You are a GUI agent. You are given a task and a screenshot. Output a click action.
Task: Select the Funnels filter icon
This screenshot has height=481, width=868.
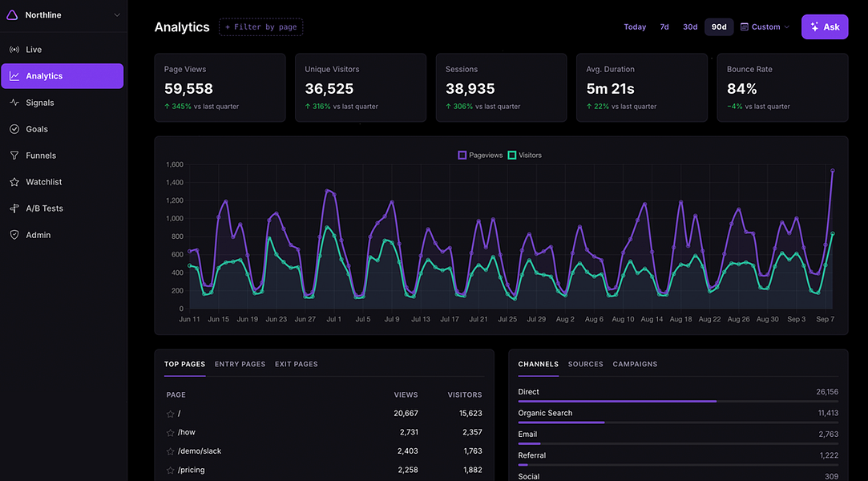pos(14,156)
